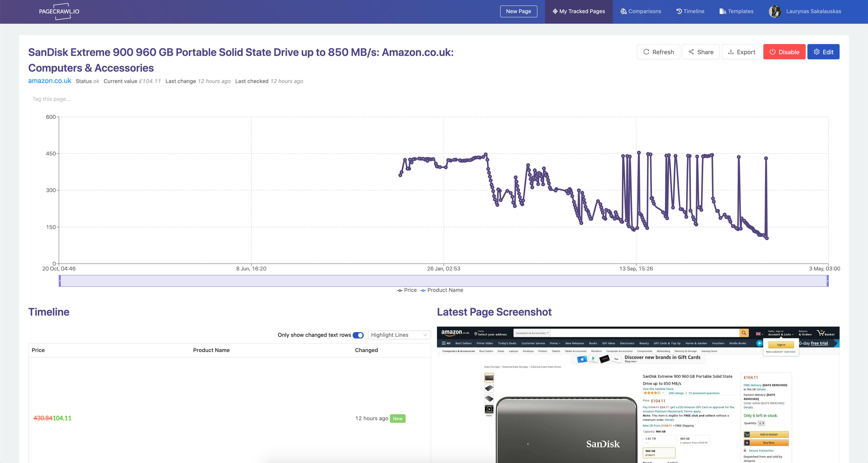Click the '26 Jan, 02:53' axis label
Image resolution: width=868 pixels, height=463 pixels.
click(444, 269)
